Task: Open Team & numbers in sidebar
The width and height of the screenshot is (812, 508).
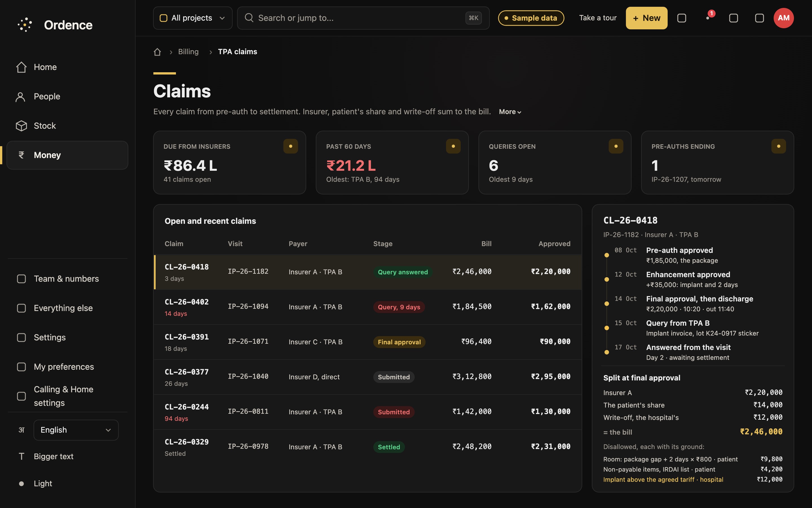Action: coord(67,279)
